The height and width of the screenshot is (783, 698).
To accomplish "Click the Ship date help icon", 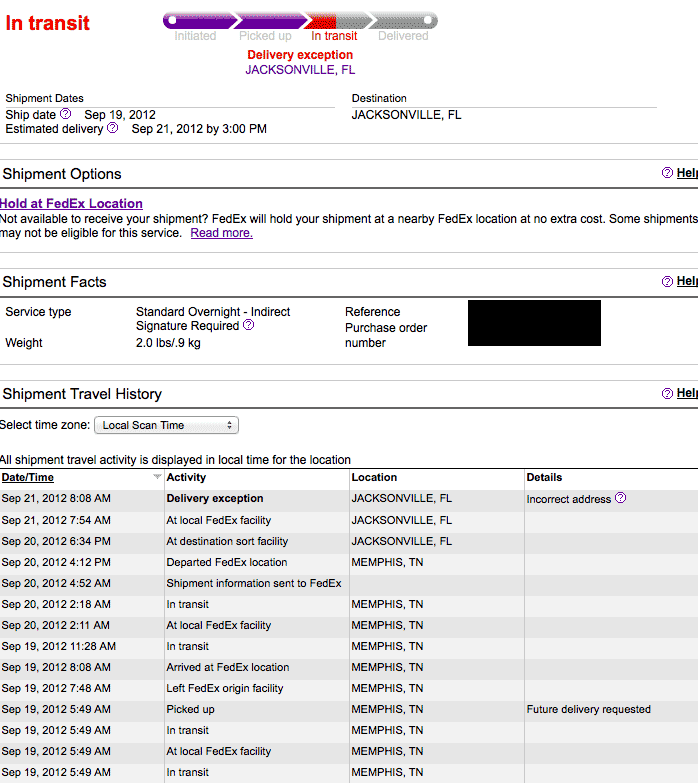I will click(65, 114).
